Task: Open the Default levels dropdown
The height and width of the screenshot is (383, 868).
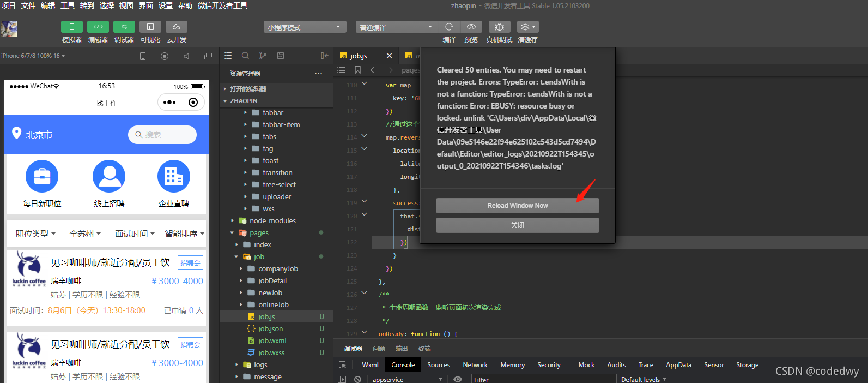Action: (644, 379)
